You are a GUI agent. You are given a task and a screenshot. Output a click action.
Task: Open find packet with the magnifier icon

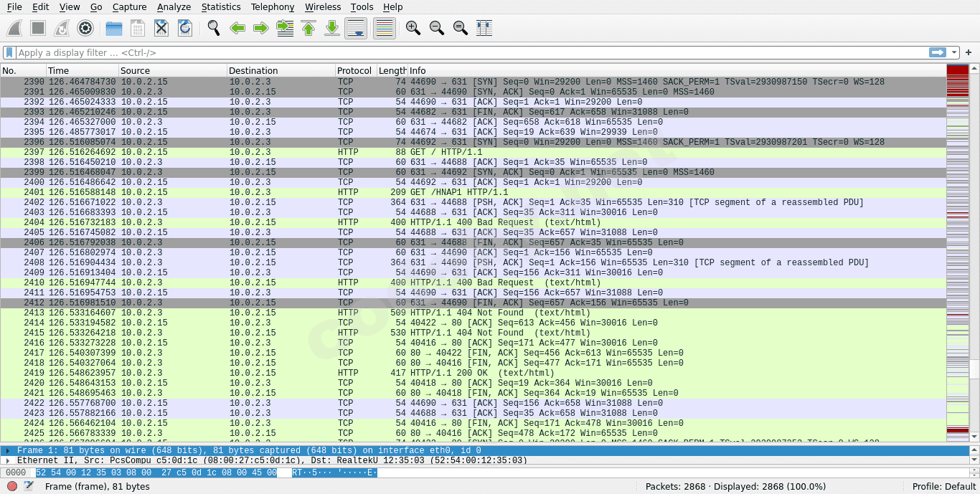click(213, 28)
